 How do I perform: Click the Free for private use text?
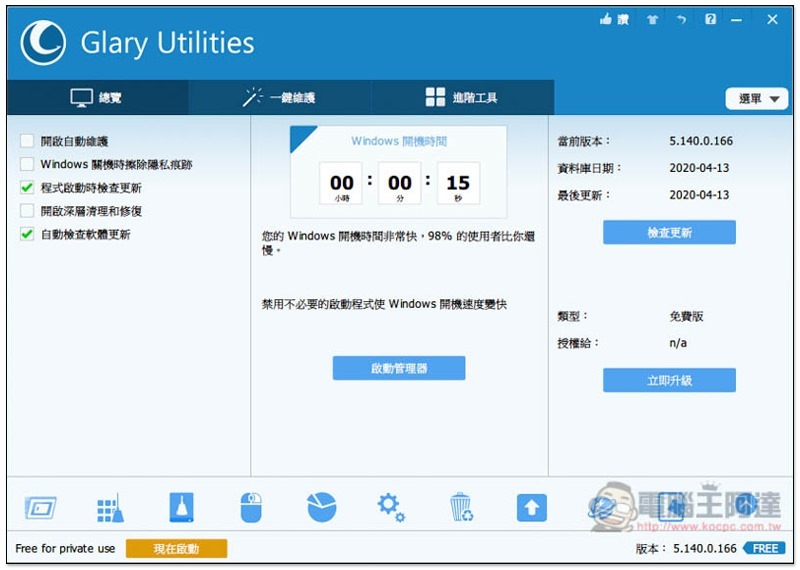[x=65, y=549]
